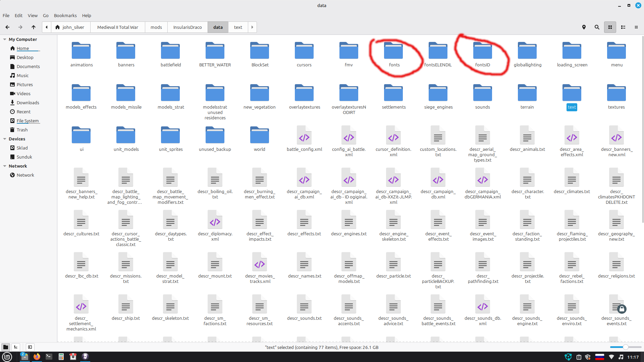The image size is (644, 362).
Task: Go up to parent folder
Action: click(34, 27)
